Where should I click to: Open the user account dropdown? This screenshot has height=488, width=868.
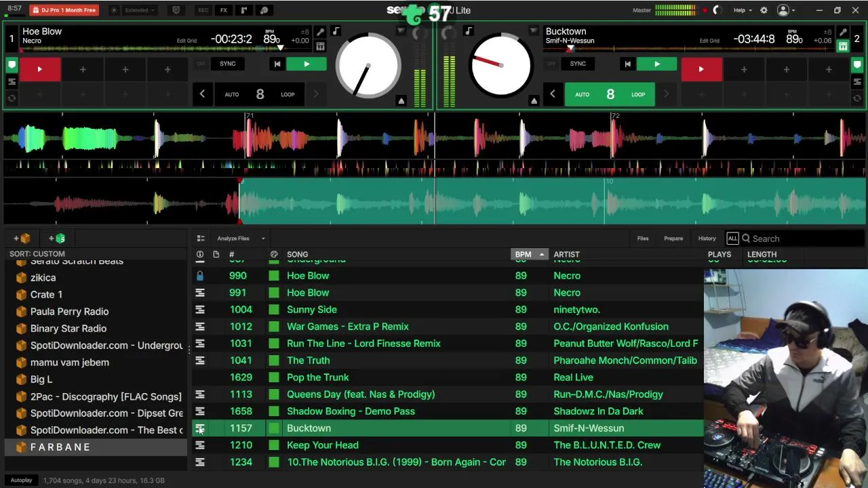coord(787,10)
